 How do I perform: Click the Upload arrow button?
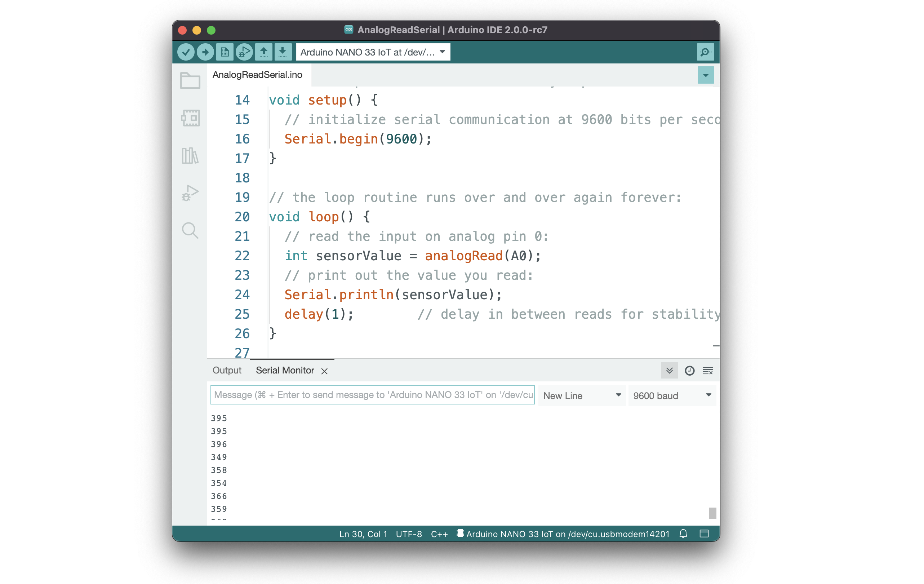click(x=205, y=52)
